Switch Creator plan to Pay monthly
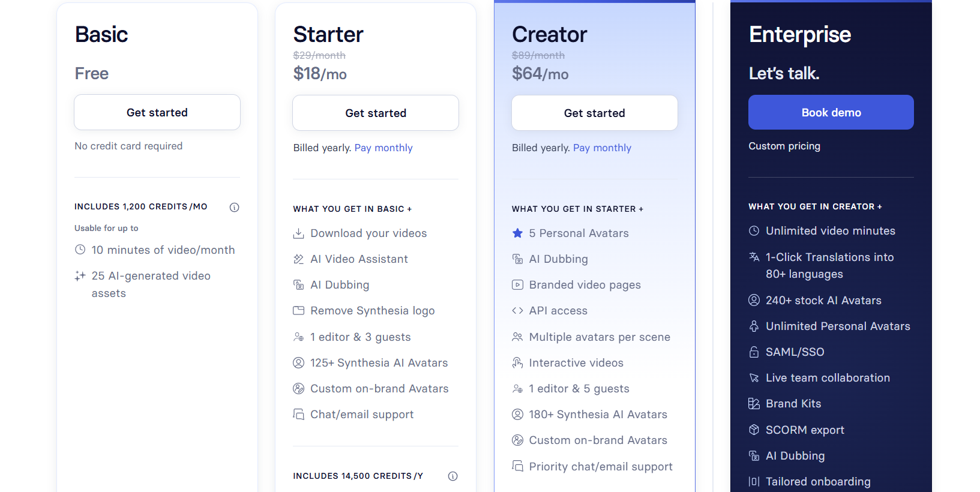980x492 pixels. 602,148
